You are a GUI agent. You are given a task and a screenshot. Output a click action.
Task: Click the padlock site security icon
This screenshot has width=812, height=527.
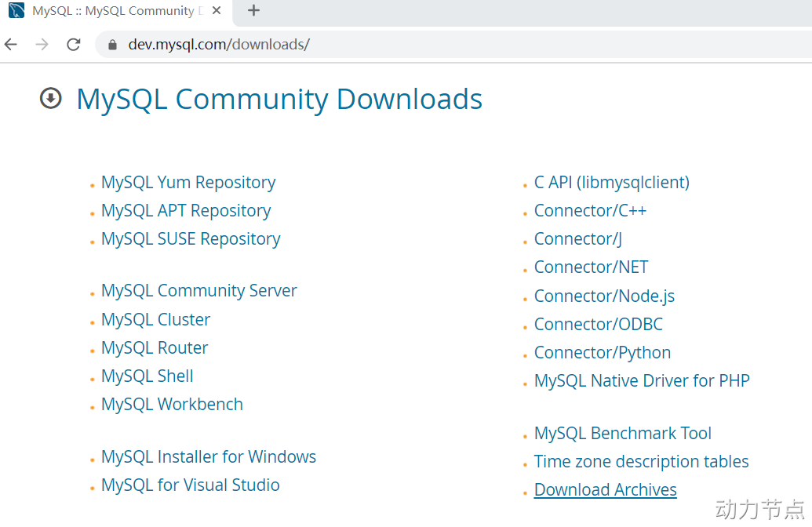coord(112,45)
